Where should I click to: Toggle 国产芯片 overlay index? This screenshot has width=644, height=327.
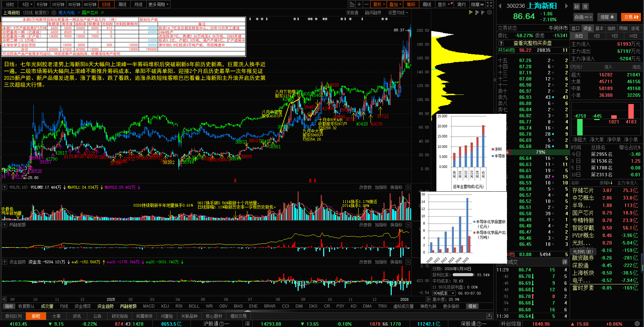[x=90, y=13]
